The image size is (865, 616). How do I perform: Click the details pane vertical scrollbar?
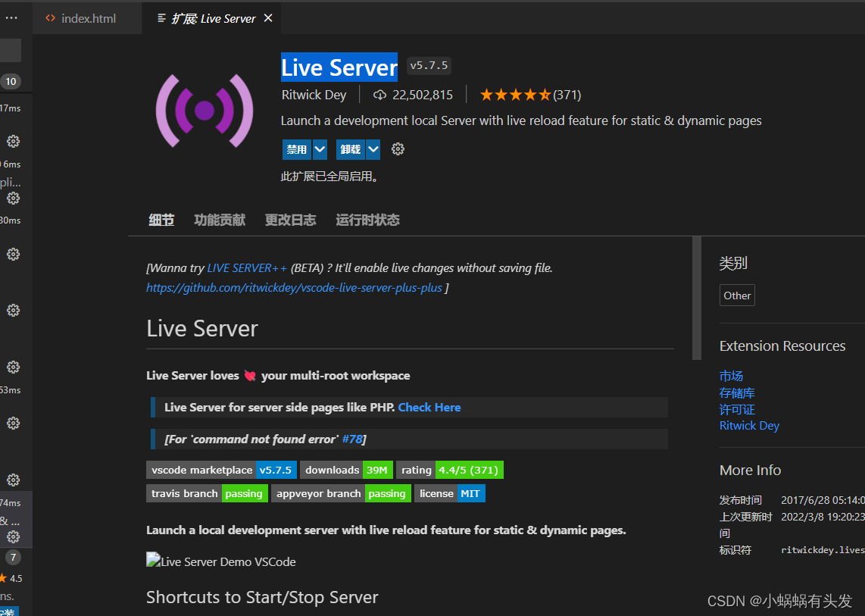click(696, 299)
